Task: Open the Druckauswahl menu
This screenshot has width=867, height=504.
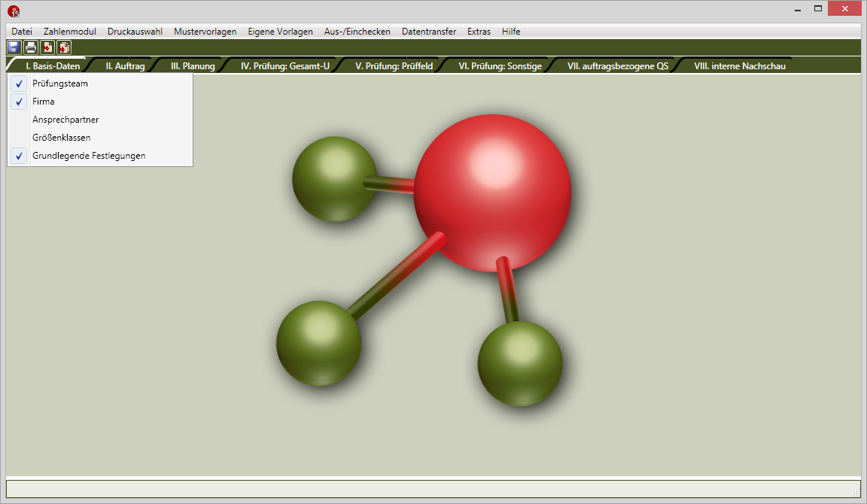Action: click(x=135, y=32)
